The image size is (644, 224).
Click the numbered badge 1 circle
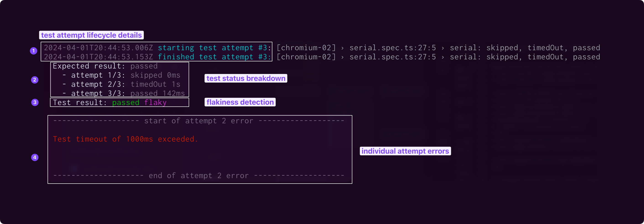(34, 51)
